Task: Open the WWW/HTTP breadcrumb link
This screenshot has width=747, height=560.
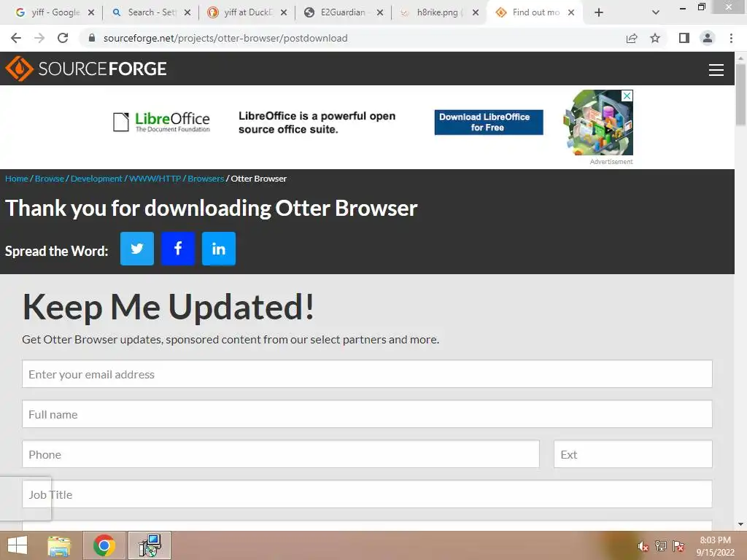Action: [x=155, y=179]
